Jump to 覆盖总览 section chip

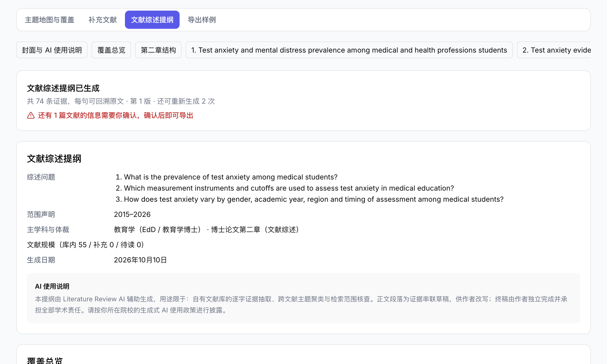tap(111, 50)
